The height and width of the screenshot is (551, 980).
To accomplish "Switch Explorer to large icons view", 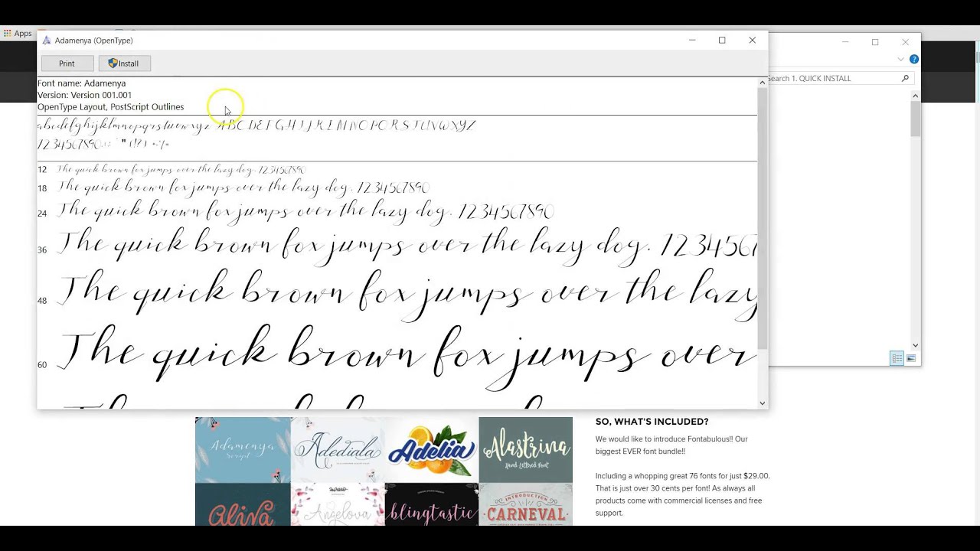I will (911, 359).
